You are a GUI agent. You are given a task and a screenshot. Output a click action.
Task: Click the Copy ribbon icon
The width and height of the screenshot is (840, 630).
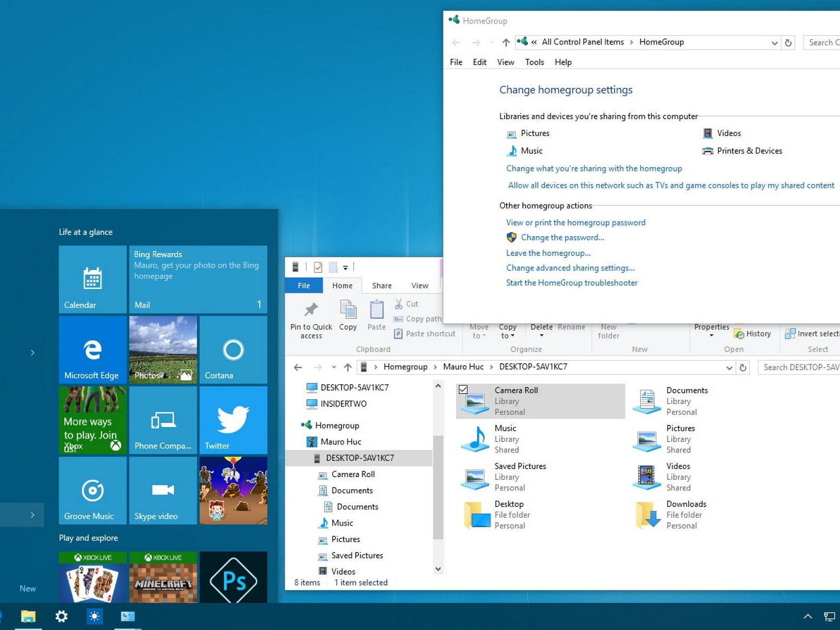pyautogui.click(x=348, y=311)
